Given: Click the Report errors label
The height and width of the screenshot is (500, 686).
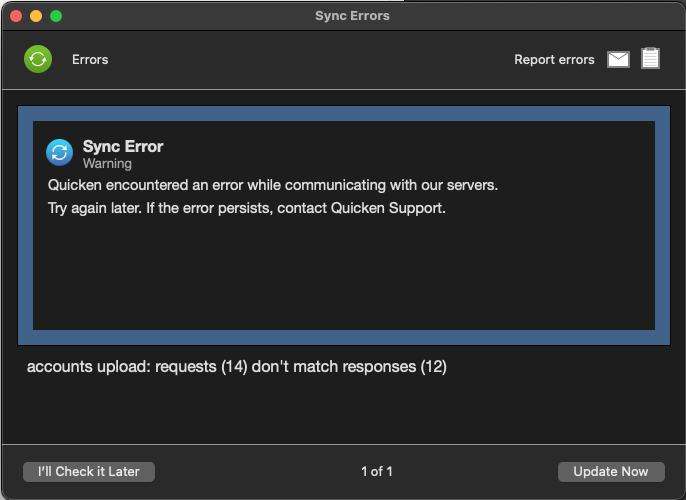Looking at the screenshot, I should point(554,59).
